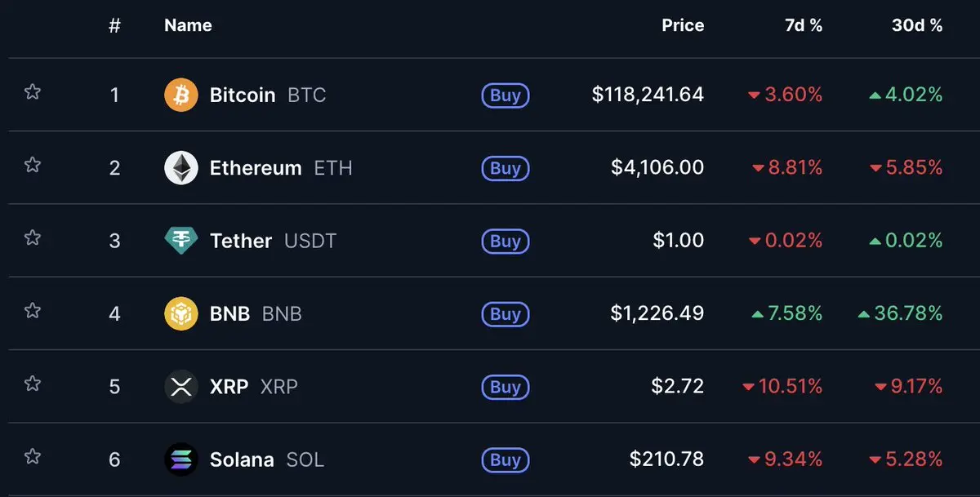Sort by the # rank column header
Image resolution: width=980 pixels, height=497 pixels.
click(114, 25)
